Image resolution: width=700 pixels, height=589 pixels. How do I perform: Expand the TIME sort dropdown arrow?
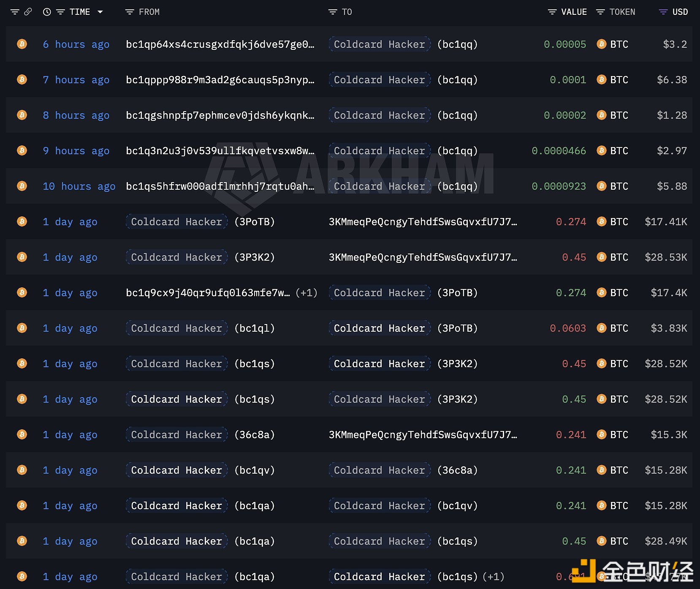click(x=100, y=12)
